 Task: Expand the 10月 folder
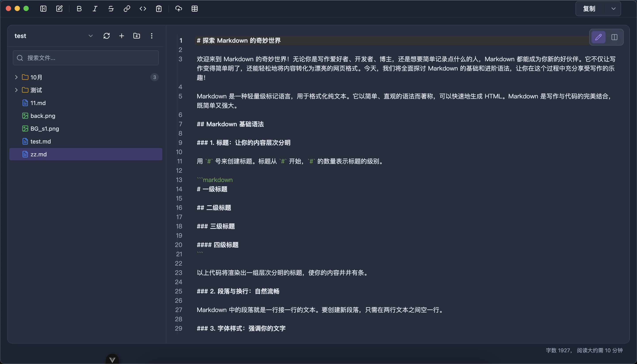(x=16, y=77)
